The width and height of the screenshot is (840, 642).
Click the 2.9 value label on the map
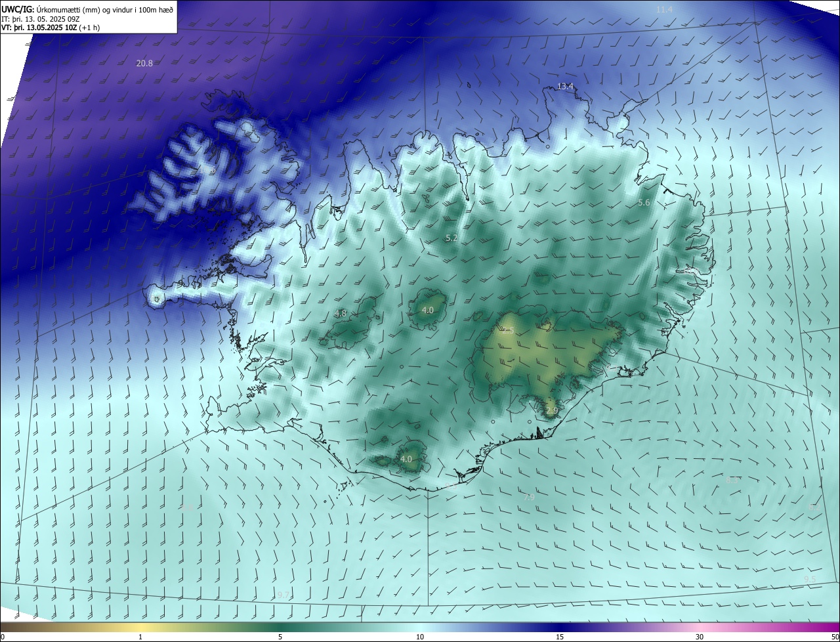click(x=552, y=411)
